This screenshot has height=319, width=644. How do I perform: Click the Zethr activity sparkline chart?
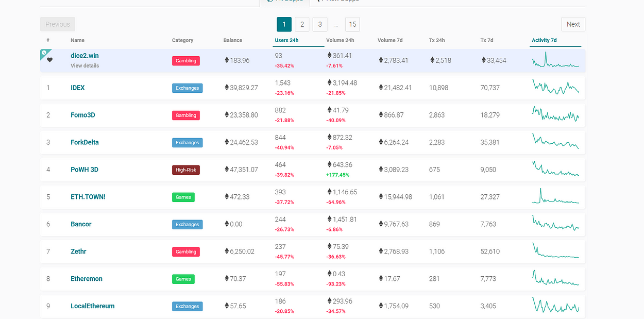pos(556,251)
